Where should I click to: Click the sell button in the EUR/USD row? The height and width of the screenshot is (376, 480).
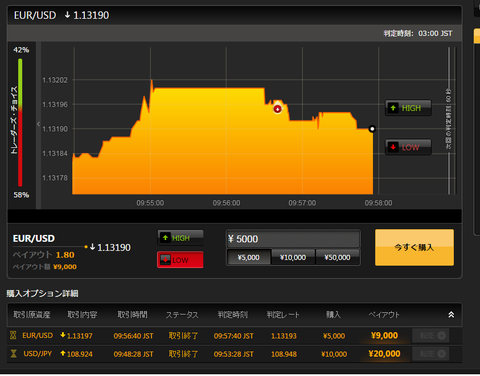point(431,336)
